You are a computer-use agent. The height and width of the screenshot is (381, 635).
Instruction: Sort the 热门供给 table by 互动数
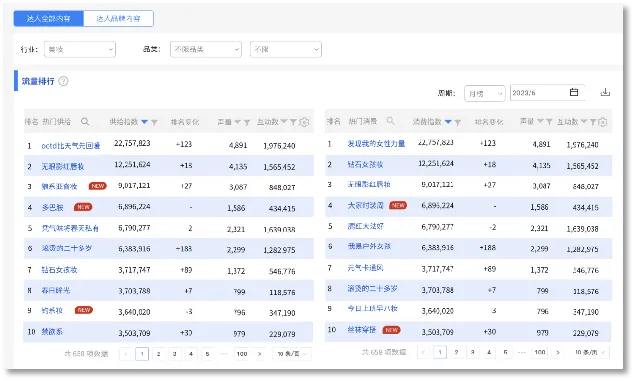(x=283, y=121)
